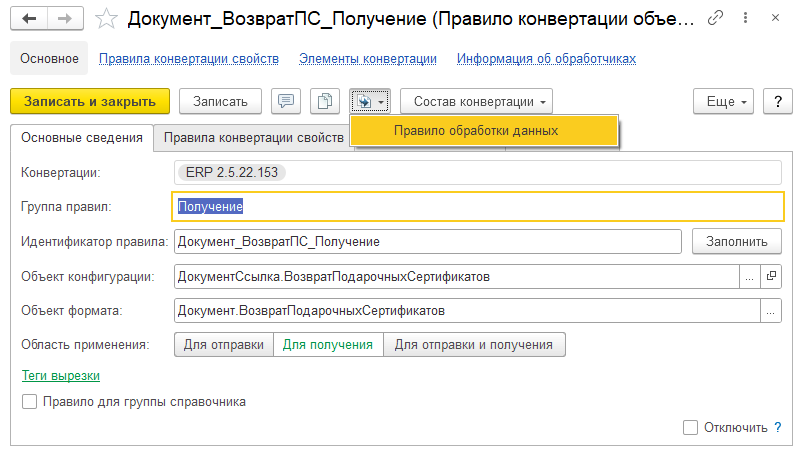Click the Идентификатор правила input field
The height and width of the screenshot is (451, 798).
(428, 241)
